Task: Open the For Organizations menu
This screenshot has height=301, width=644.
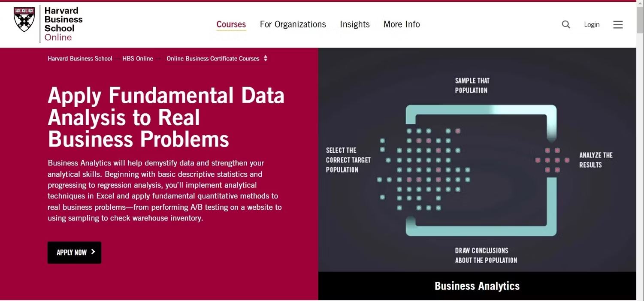Action: pyautogui.click(x=293, y=24)
